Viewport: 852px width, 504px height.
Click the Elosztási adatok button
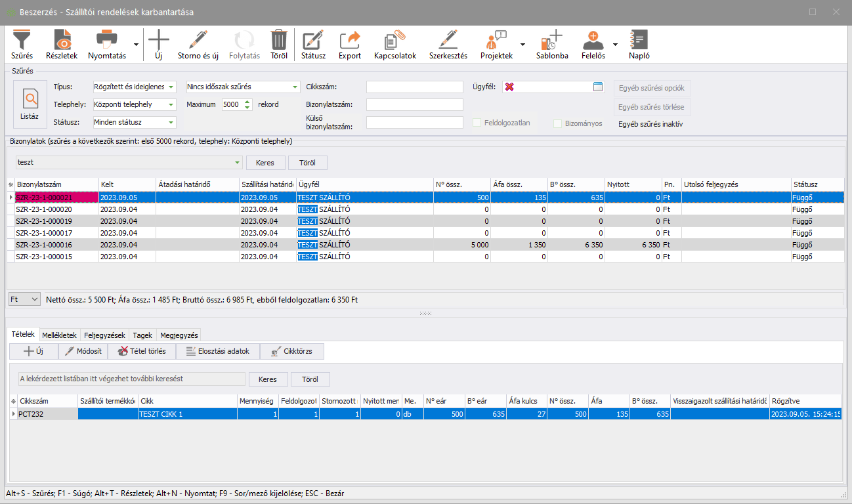point(218,351)
